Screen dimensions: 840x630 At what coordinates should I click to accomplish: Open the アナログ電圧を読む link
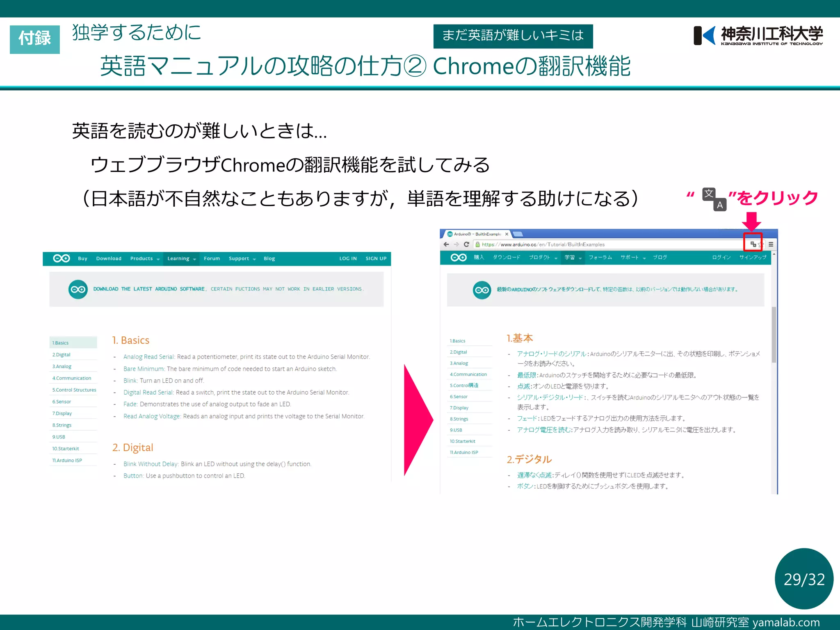(544, 429)
